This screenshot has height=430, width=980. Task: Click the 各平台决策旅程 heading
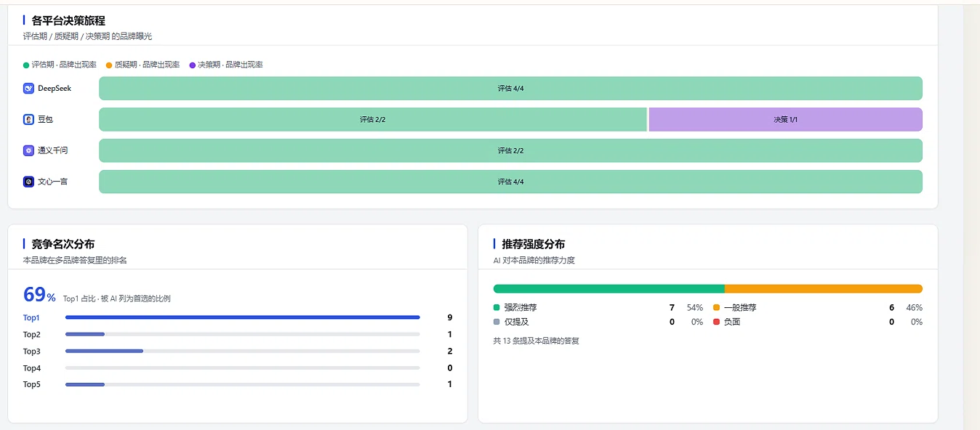(68, 21)
